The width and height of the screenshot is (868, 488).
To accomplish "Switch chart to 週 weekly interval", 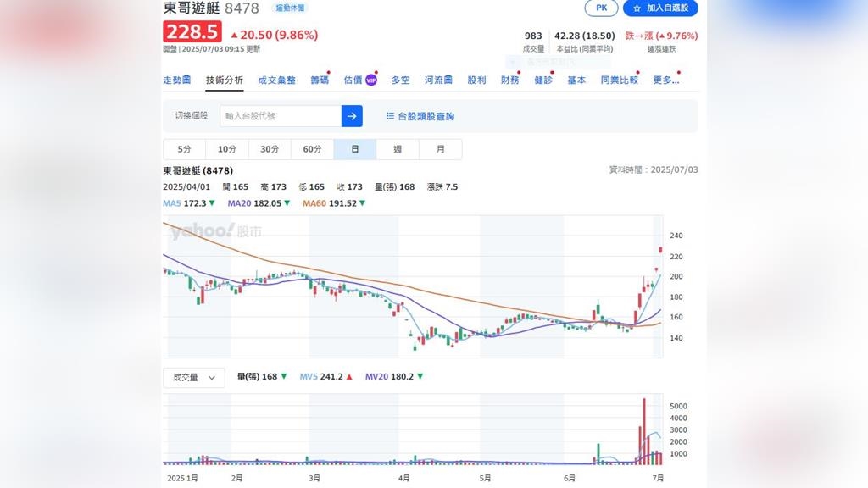I will tap(398, 149).
